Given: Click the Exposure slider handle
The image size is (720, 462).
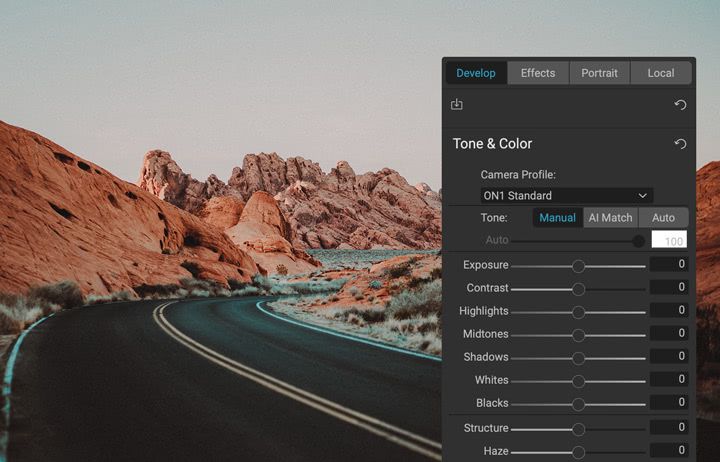Looking at the screenshot, I should pos(579,266).
